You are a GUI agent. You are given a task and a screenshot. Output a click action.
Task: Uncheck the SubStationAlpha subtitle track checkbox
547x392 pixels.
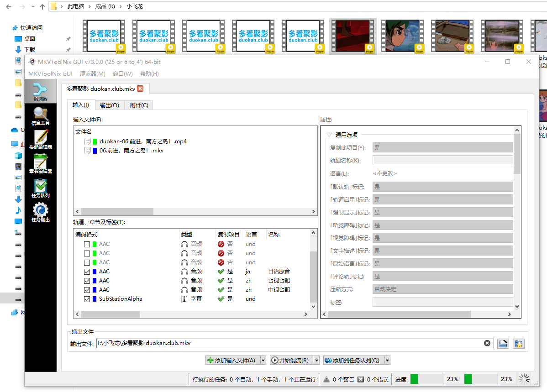(87, 299)
